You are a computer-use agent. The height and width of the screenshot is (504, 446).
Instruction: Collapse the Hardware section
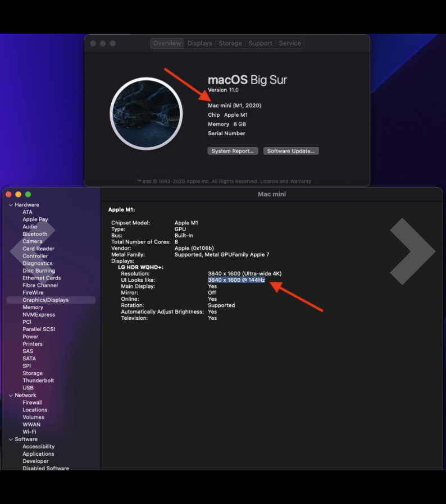click(11, 205)
